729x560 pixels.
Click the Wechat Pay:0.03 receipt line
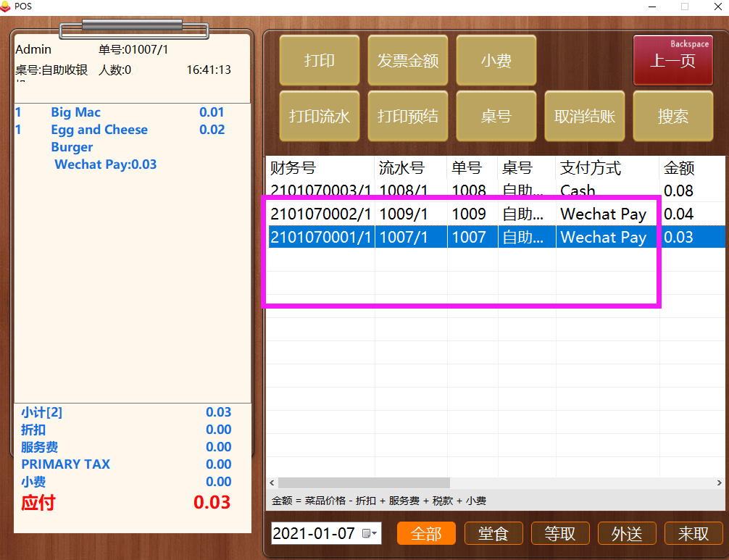[x=106, y=164]
